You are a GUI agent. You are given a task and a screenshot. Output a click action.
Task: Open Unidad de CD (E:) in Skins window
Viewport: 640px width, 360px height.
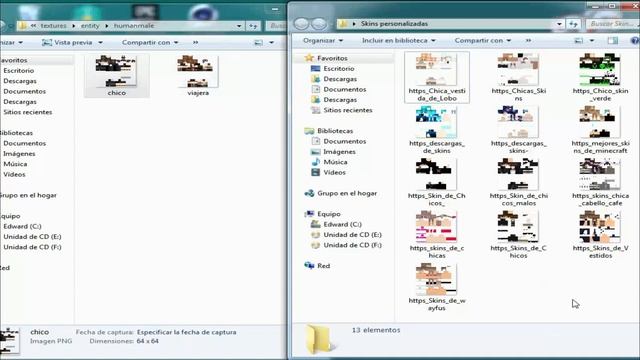pos(352,235)
